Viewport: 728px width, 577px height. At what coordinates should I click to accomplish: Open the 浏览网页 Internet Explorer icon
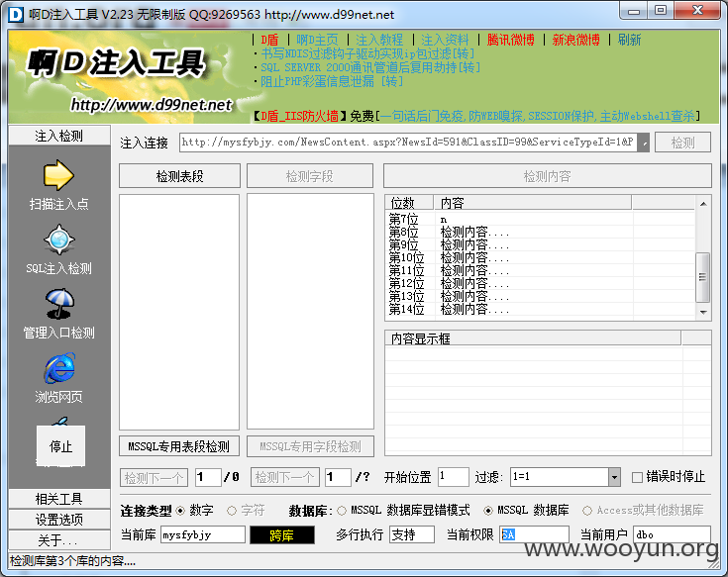[59, 368]
